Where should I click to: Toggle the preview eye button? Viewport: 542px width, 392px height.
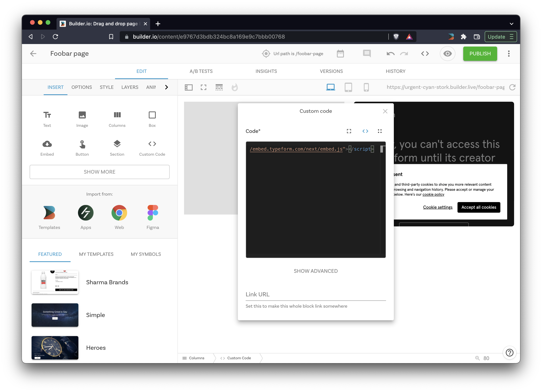447,54
